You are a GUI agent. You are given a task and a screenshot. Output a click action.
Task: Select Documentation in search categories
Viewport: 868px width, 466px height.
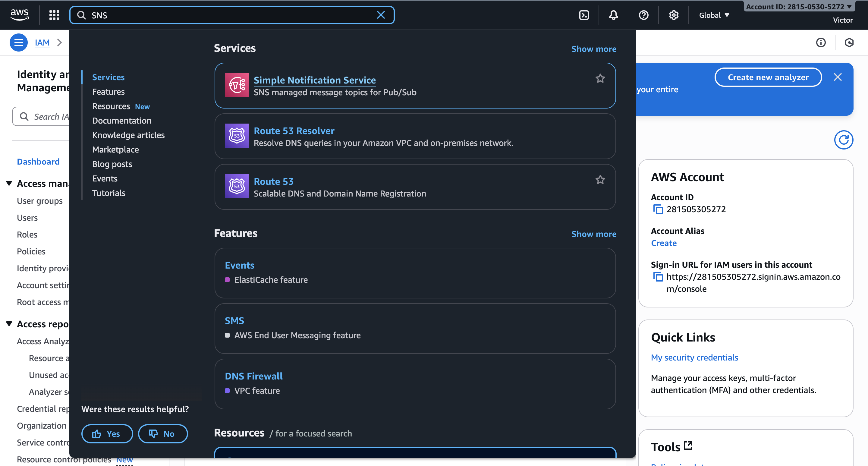coord(122,121)
